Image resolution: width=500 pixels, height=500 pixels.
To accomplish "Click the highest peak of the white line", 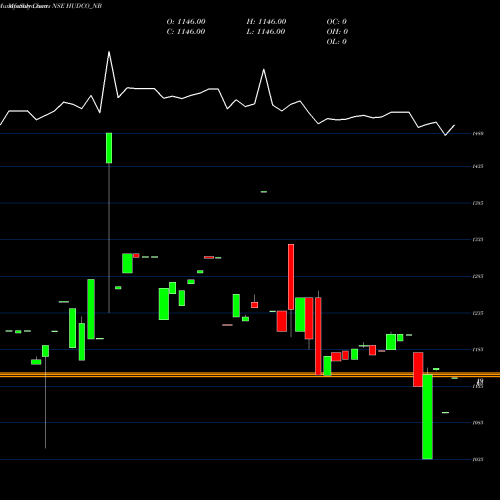I will 109,52.
